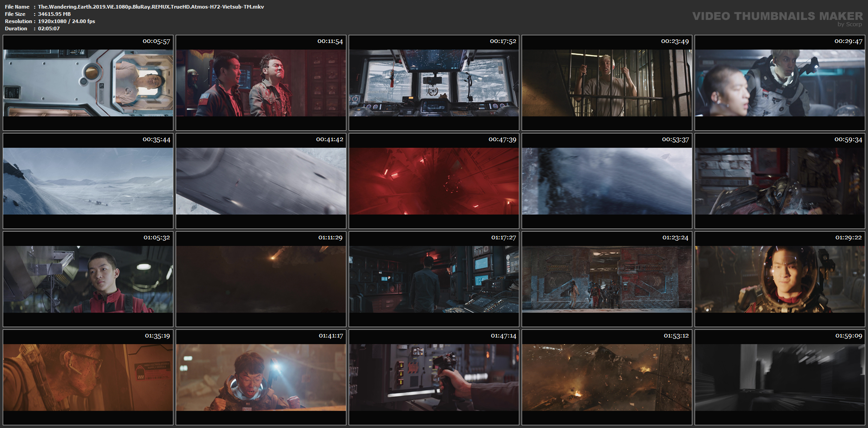Select the control-room thumbnail at 01:17:27

tap(434, 279)
